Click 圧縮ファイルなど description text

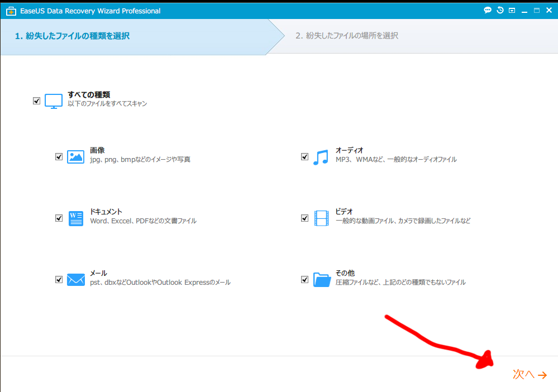tap(400, 283)
